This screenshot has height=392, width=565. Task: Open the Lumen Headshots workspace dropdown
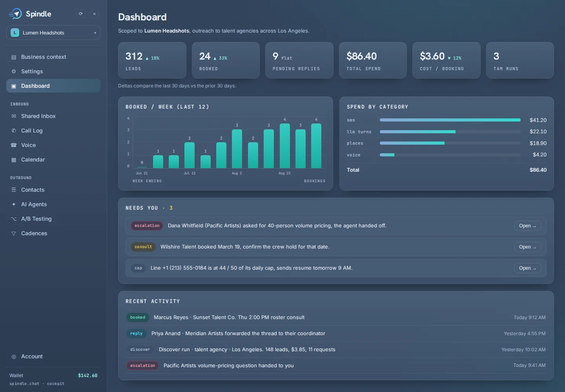tap(53, 33)
